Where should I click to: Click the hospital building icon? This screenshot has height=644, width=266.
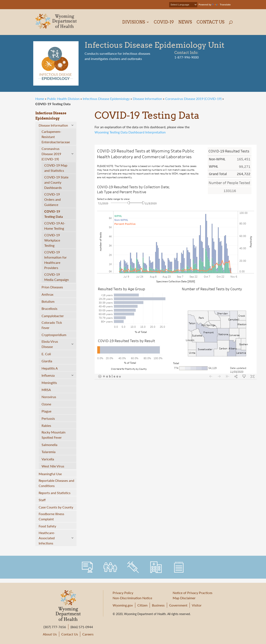tap(156, 567)
